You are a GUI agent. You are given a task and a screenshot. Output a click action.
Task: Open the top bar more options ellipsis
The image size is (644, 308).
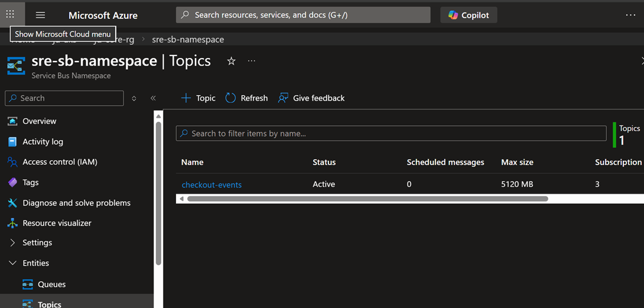pyautogui.click(x=630, y=15)
